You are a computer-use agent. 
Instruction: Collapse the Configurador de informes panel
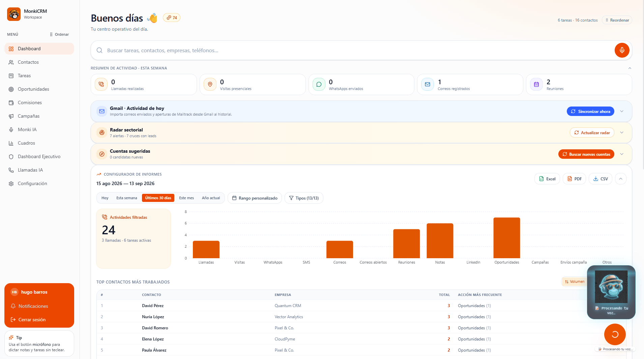(621, 179)
